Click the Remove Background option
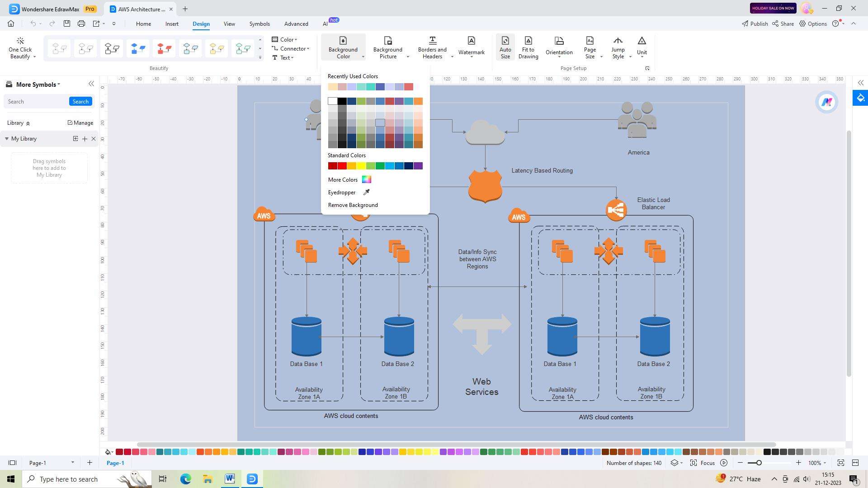Viewport: 868px width, 488px height. click(353, 204)
